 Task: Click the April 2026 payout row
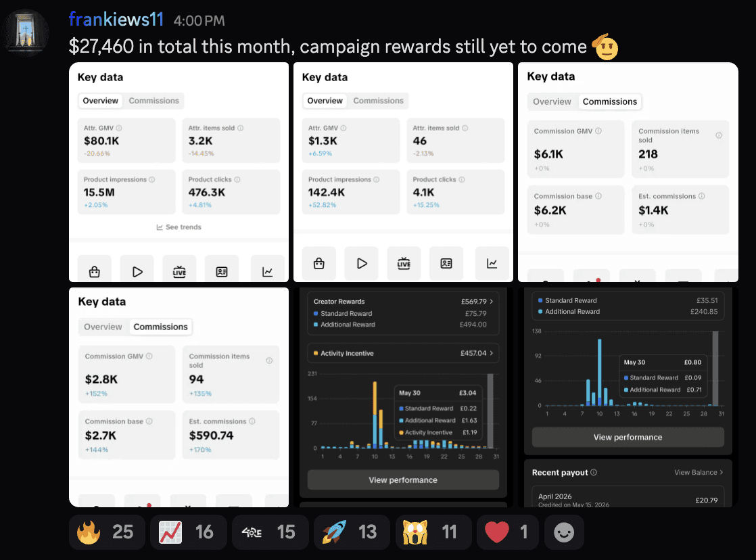click(628, 497)
